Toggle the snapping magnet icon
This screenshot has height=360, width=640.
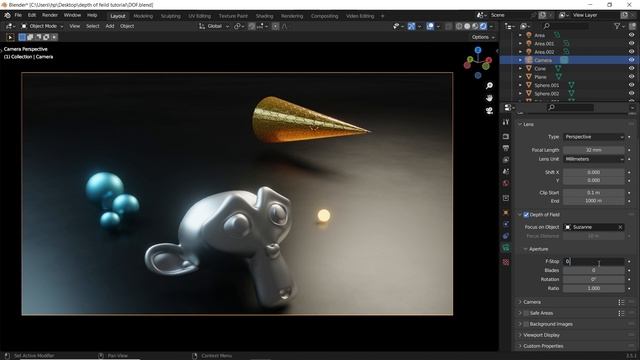coord(252,26)
